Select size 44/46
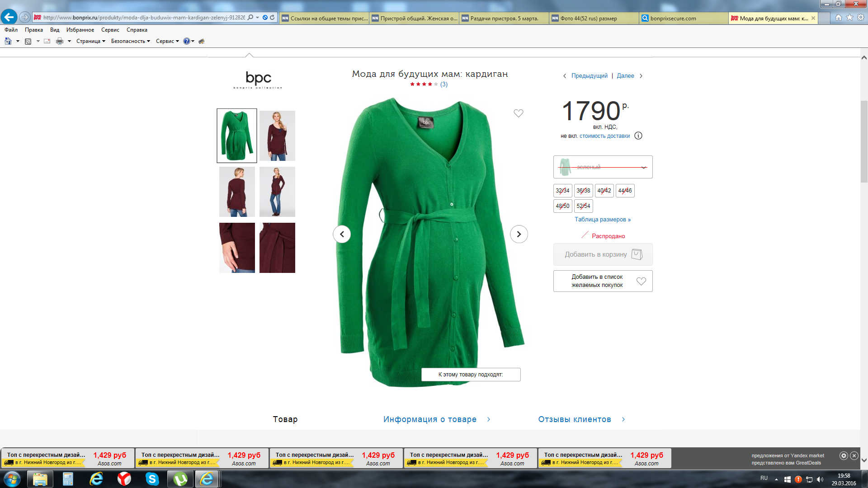This screenshot has height=488, width=868. point(625,191)
